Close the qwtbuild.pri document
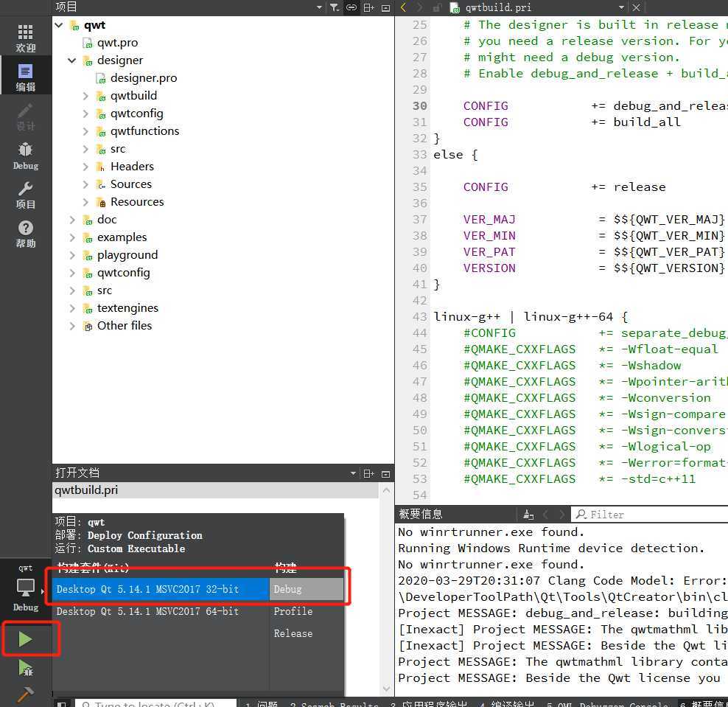The width and height of the screenshot is (728, 707). click(x=636, y=7)
